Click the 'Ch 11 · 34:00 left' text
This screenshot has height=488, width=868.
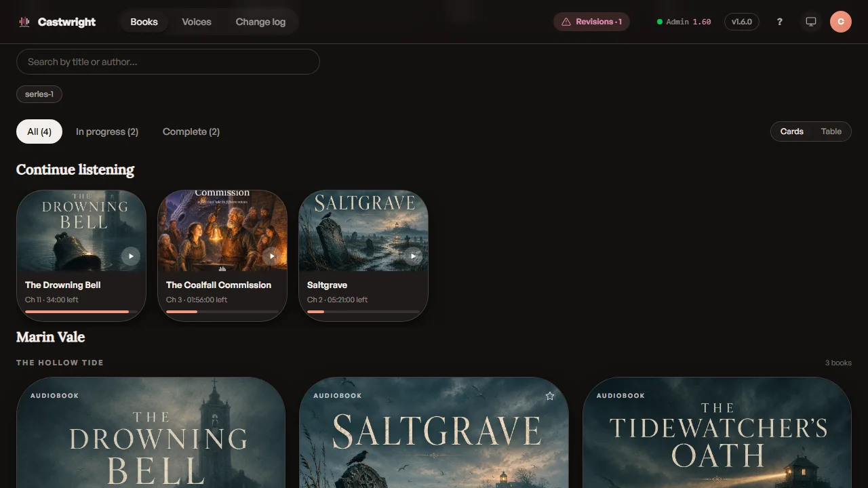point(52,300)
